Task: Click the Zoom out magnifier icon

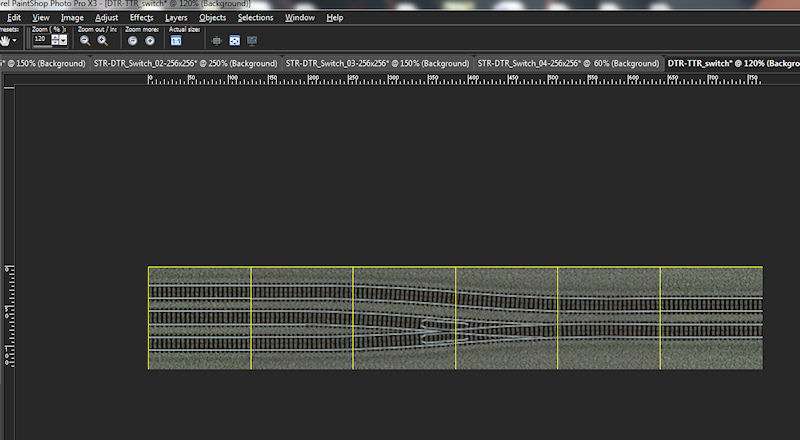Action: coord(85,41)
